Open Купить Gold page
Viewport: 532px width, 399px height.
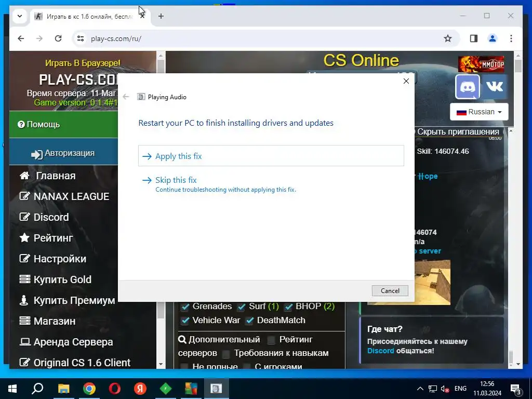(55, 280)
